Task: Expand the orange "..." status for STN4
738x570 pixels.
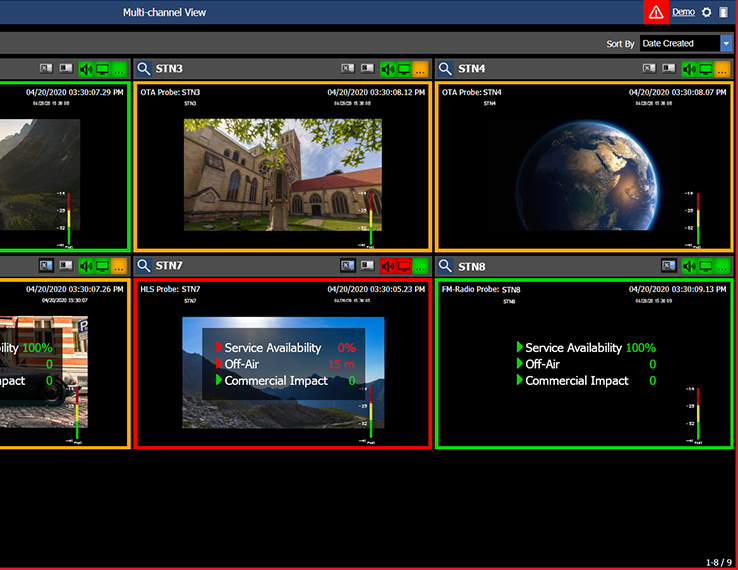Action: (x=722, y=69)
